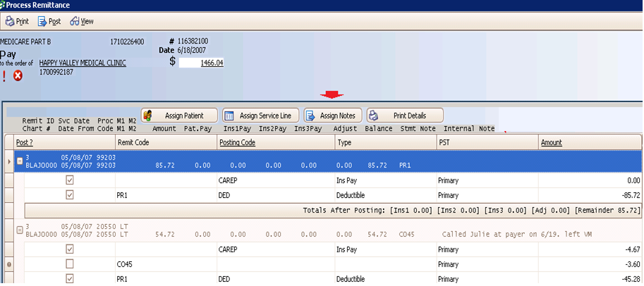Click the Totals After Posting summary row

click(x=333, y=210)
